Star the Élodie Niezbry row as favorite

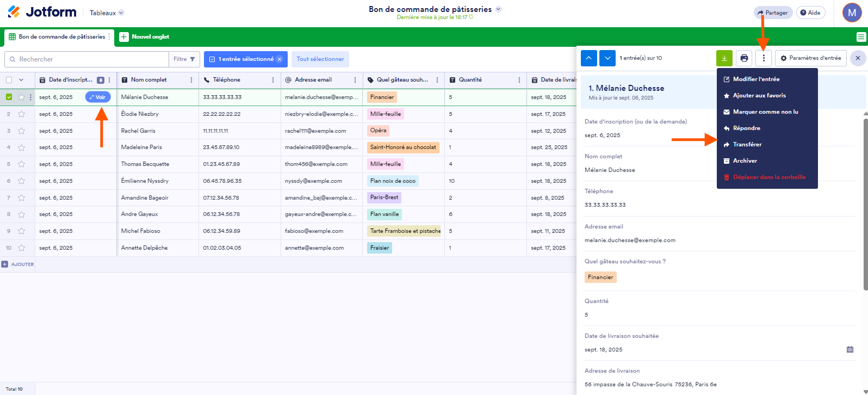[x=22, y=114]
